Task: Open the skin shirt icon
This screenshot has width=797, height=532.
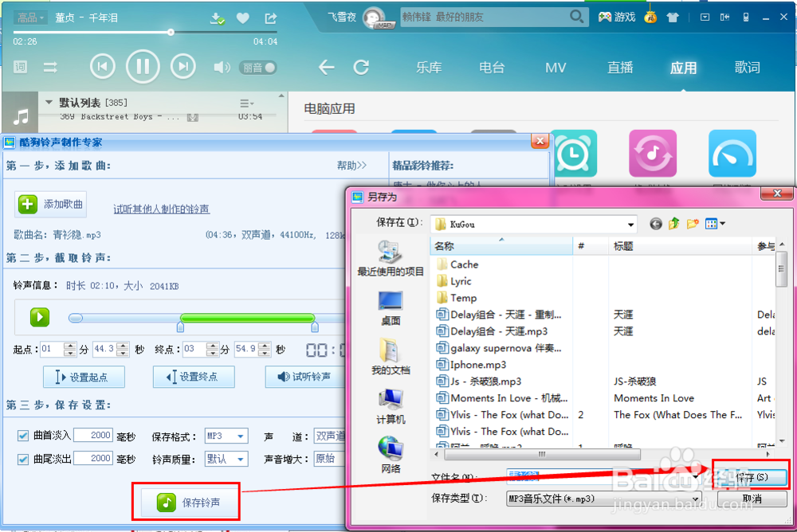Action: [x=673, y=18]
